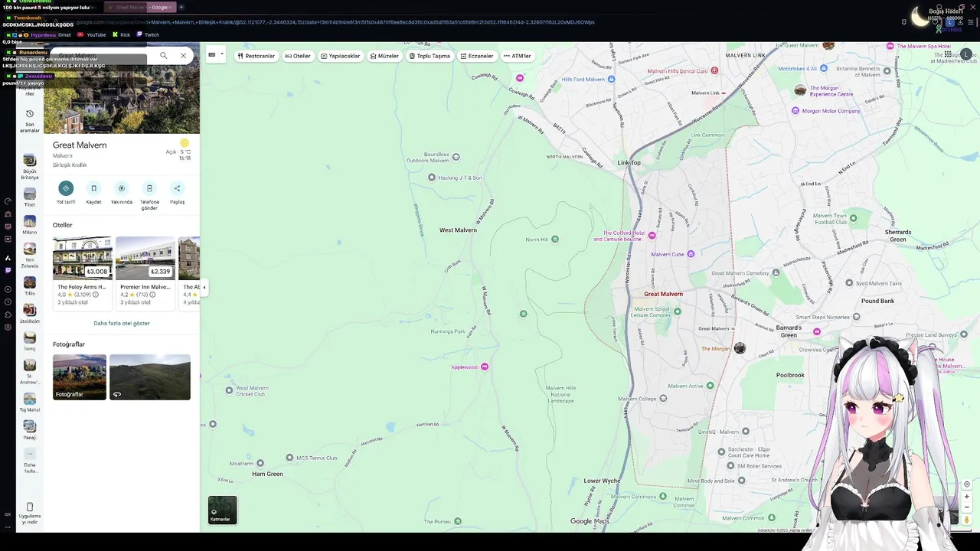Click the my-location target icon
Viewport: 980px width, 551px height.
click(967, 484)
